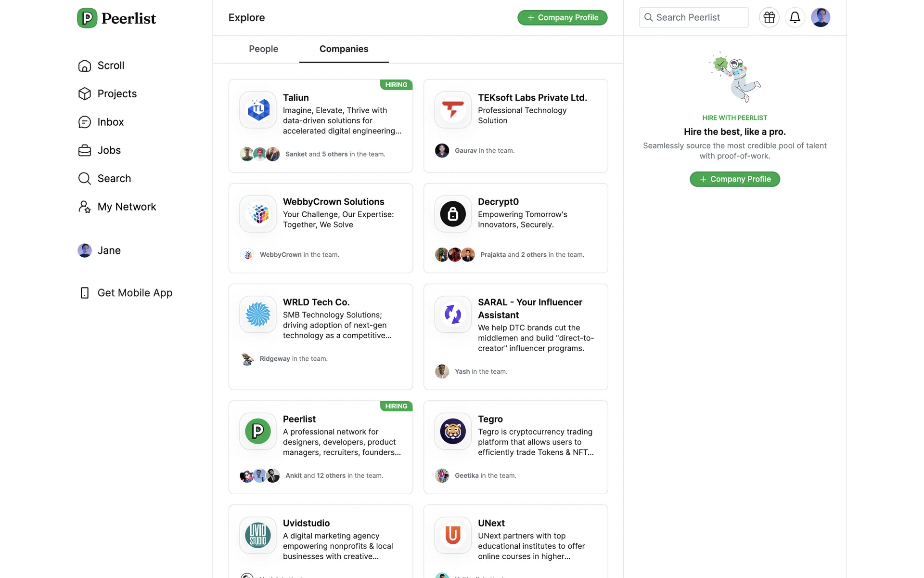
Task: Click header Company Profile button
Action: point(562,18)
